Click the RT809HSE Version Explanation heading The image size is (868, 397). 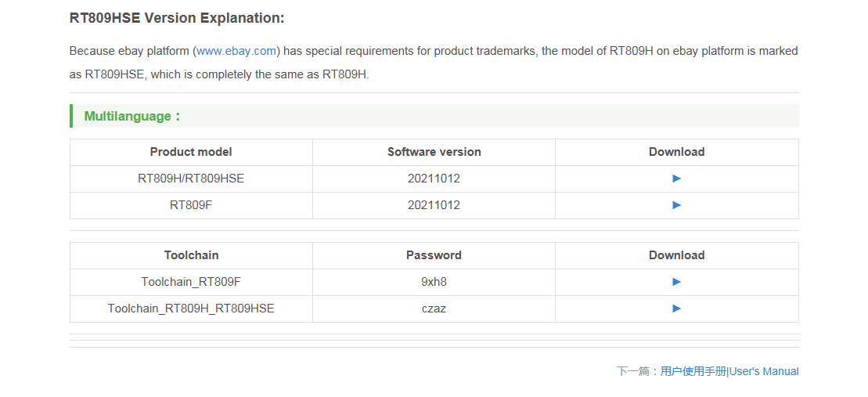pos(177,18)
